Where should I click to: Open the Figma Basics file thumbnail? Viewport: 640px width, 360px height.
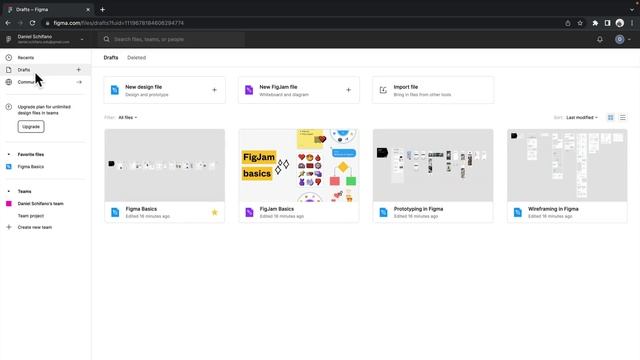point(164,165)
